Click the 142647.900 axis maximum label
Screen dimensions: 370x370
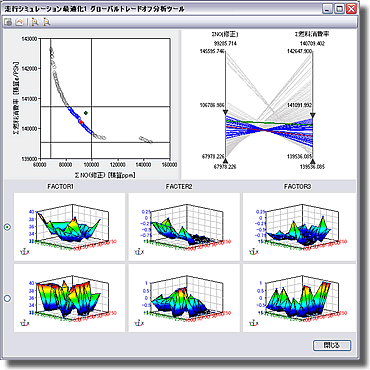coord(300,51)
